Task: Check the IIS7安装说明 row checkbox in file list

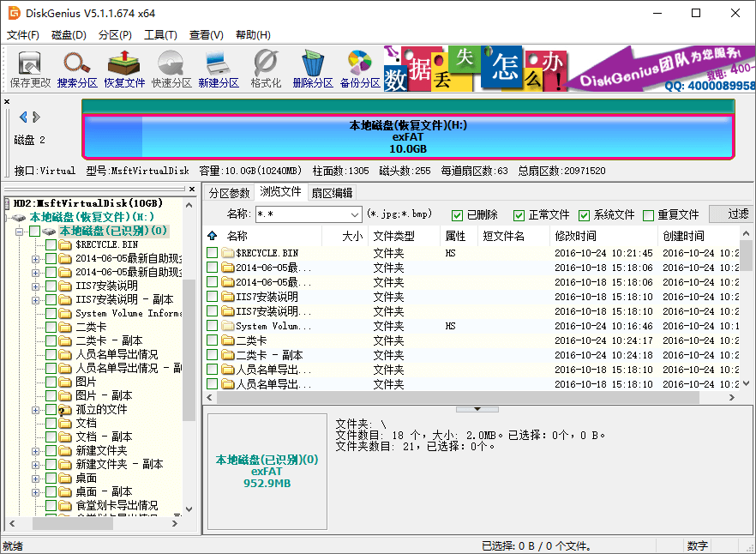Action: click(213, 297)
